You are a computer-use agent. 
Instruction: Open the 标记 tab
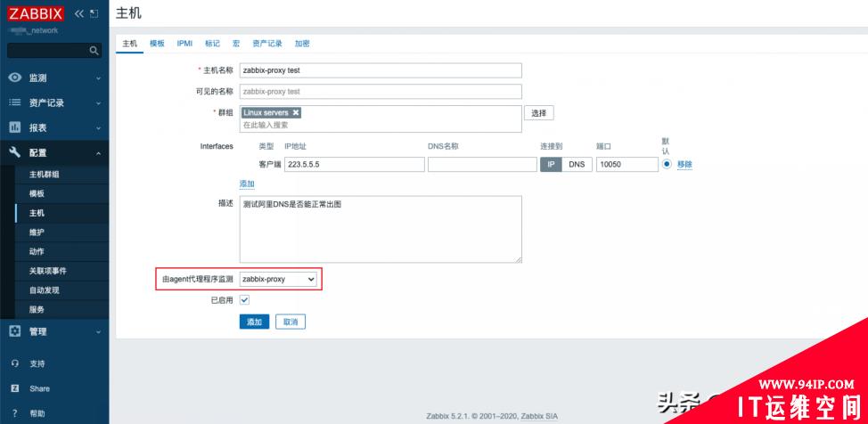[x=212, y=43]
